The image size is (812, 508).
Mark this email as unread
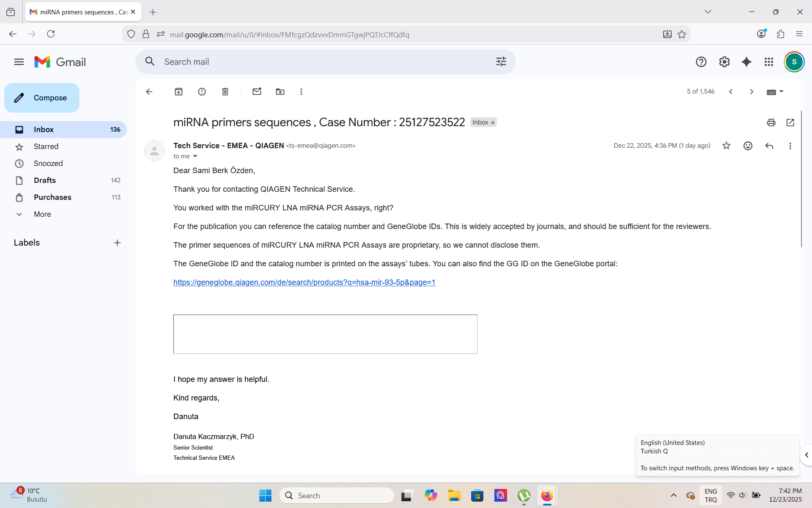coord(257,91)
